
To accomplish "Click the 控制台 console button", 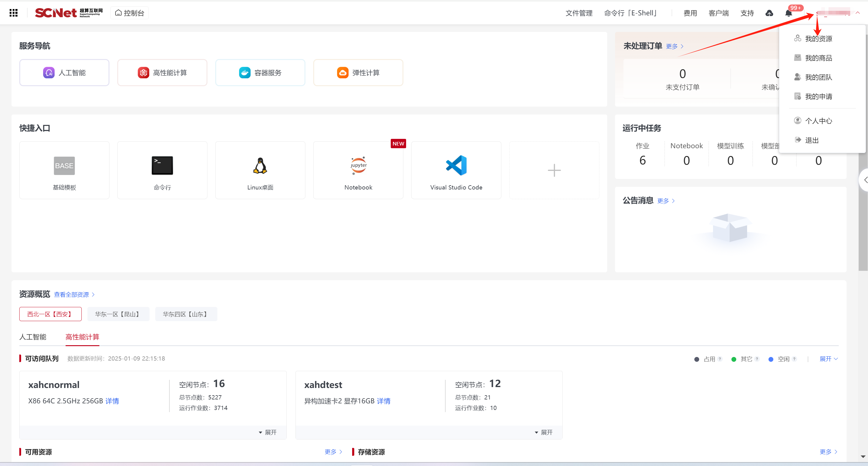I will 129,13.
